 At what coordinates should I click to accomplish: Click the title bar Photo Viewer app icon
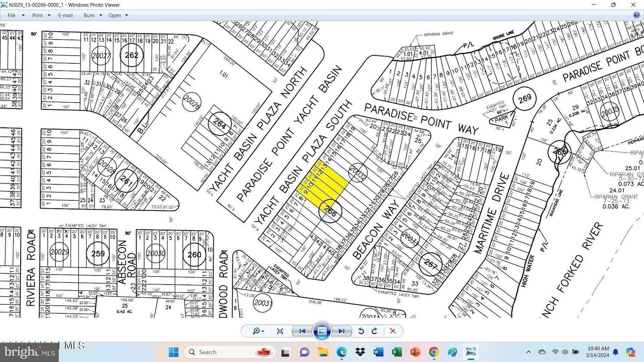(4, 5)
